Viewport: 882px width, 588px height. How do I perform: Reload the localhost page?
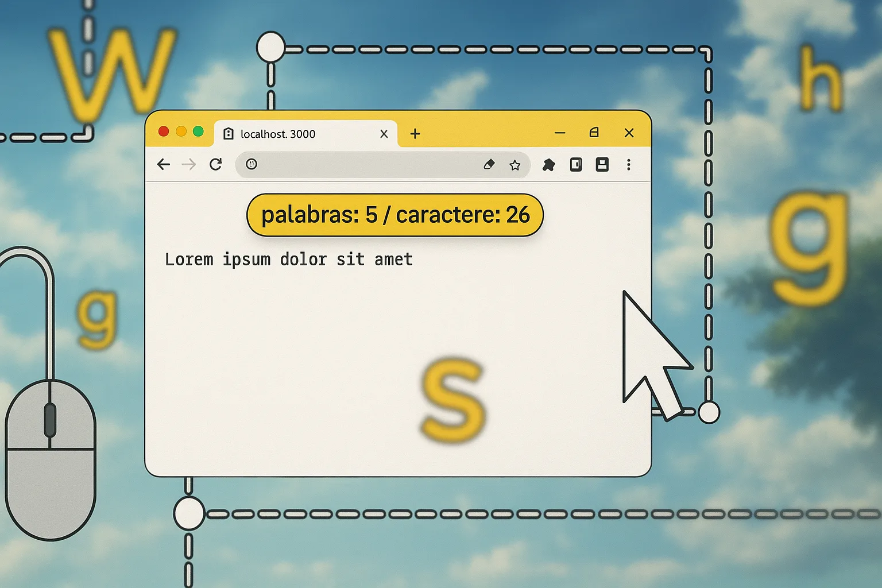216,165
